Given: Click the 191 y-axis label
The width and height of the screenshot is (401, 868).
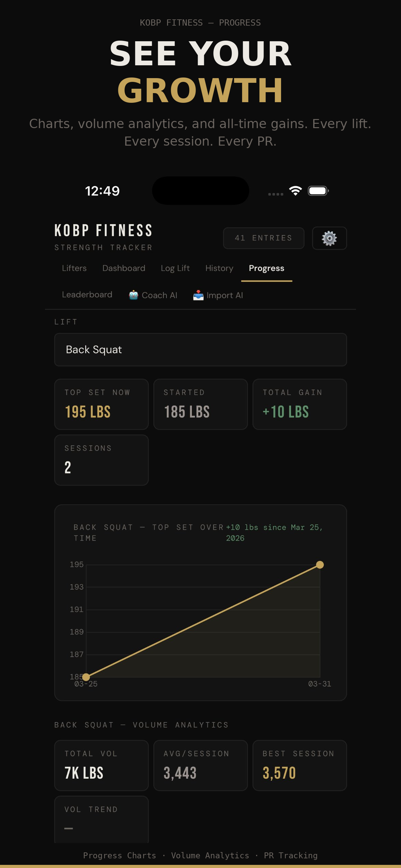Looking at the screenshot, I should [x=77, y=610].
